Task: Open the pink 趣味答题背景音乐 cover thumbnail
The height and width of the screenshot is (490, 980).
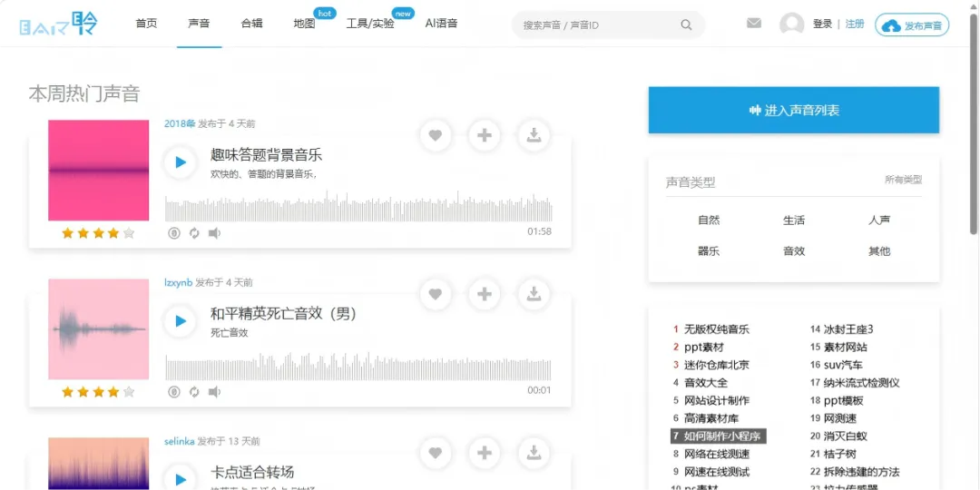Action: click(x=99, y=170)
